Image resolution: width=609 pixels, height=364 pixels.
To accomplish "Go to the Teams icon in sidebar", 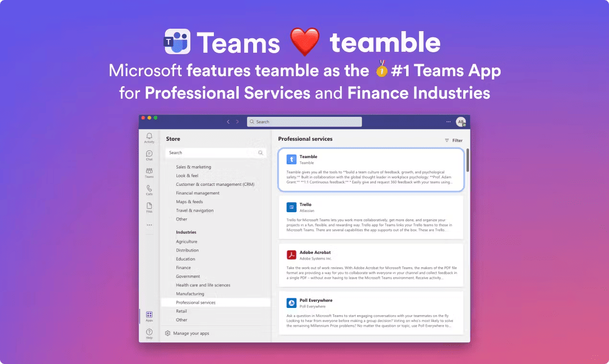I will click(149, 172).
